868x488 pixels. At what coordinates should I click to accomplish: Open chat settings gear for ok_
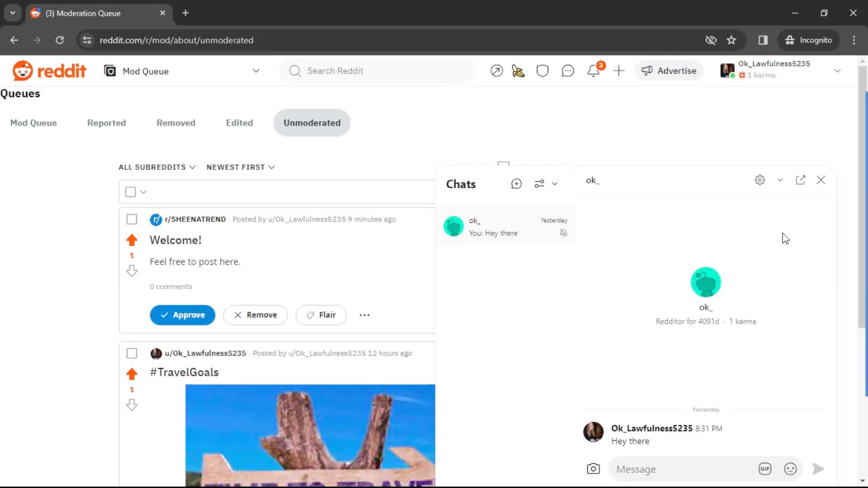[x=759, y=179]
